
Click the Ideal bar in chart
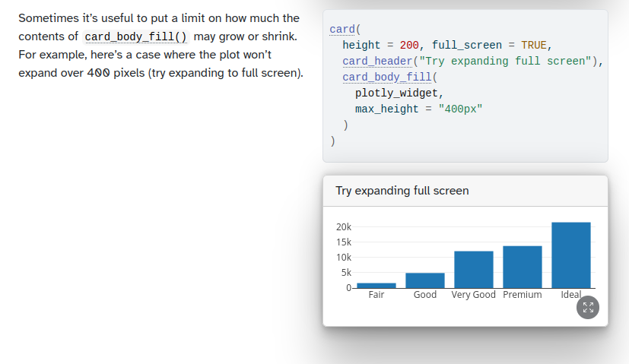click(x=571, y=255)
